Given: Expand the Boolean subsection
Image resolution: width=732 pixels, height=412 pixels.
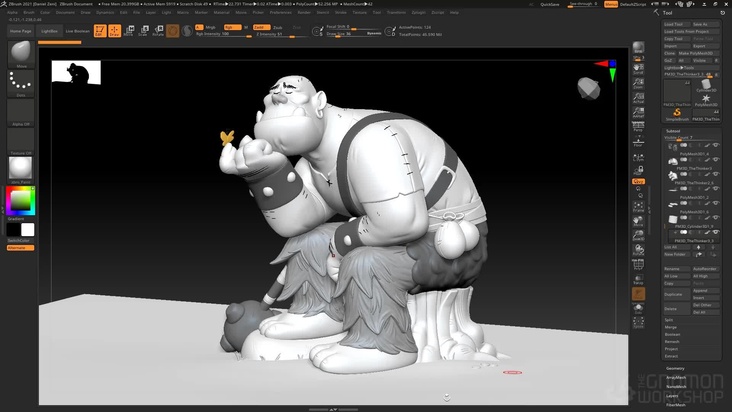Looking at the screenshot, I should (x=672, y=335).
